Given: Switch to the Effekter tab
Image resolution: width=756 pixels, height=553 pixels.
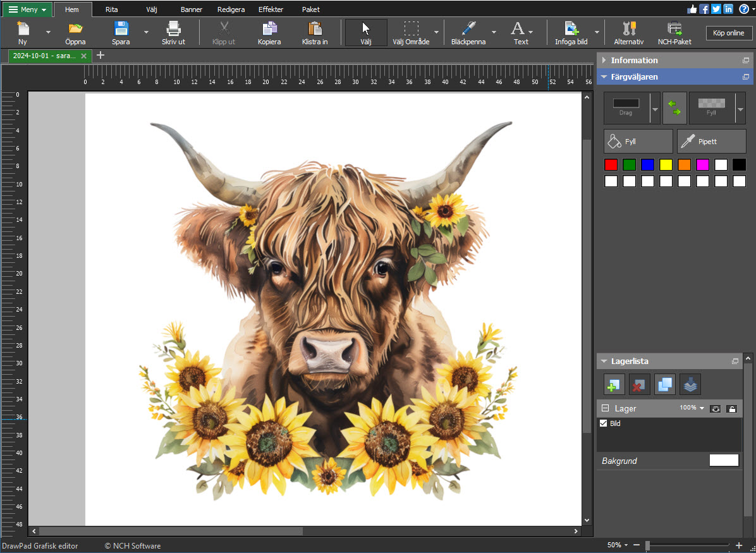Looking at the screenshot, I should [271, 9].
